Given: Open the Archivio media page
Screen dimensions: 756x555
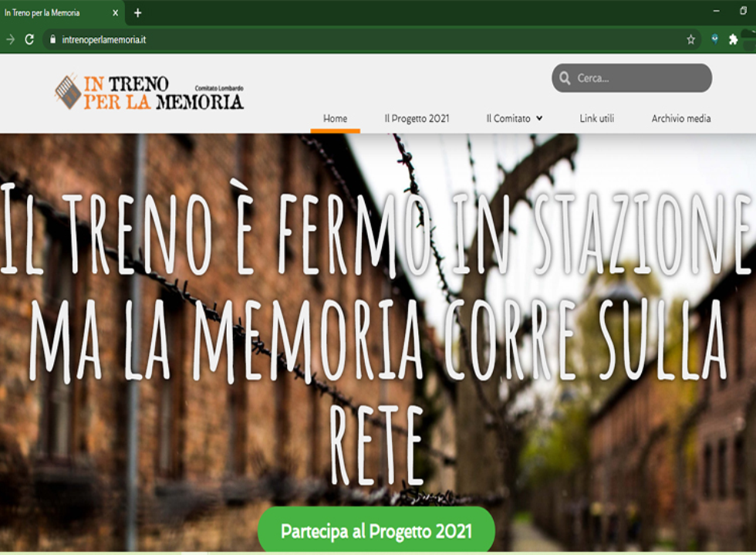Looking at the screenshot, I should 681,118.
